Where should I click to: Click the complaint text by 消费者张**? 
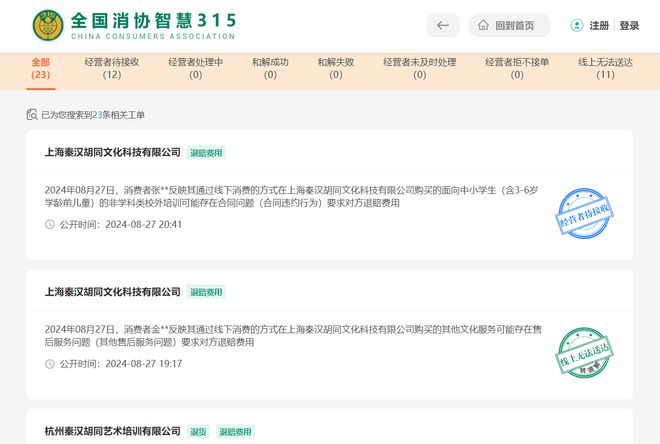[291, 197]
